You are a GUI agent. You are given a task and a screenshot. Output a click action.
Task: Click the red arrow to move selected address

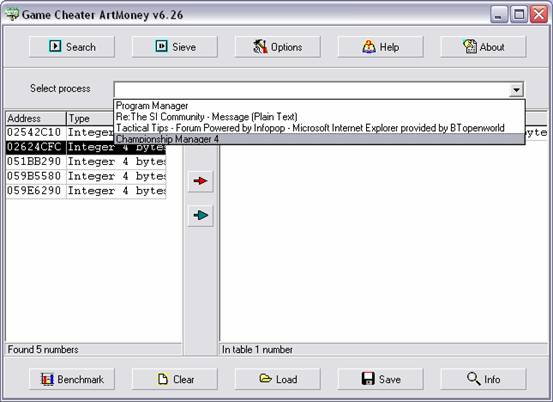pos(201,181)
